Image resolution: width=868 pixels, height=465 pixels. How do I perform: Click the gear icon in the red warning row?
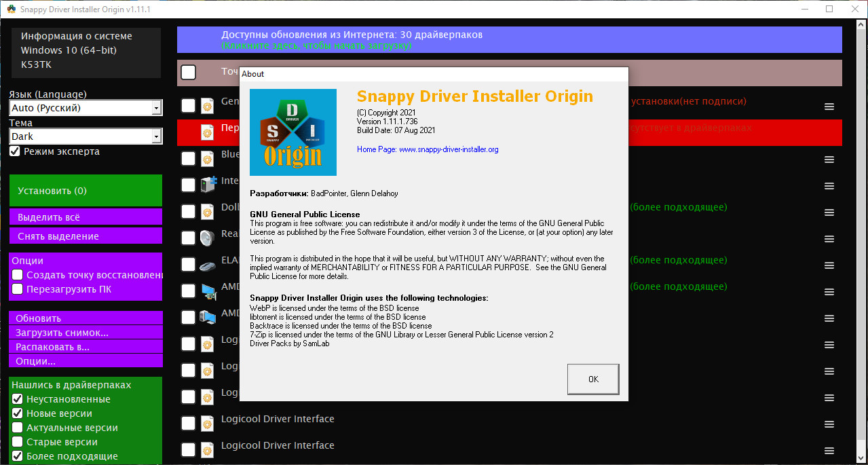click(x=208, y=132)
